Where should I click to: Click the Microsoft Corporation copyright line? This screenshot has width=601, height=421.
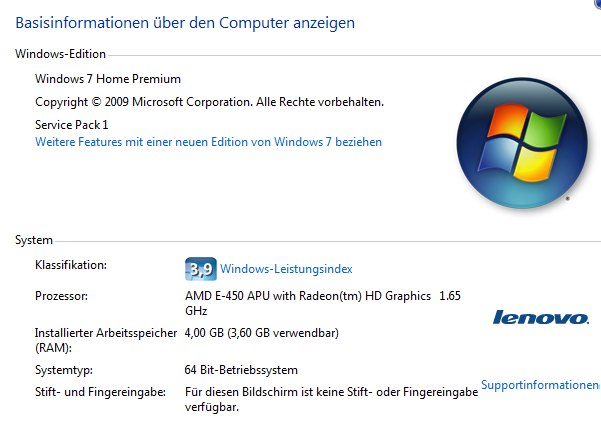(x=209, y=102)
